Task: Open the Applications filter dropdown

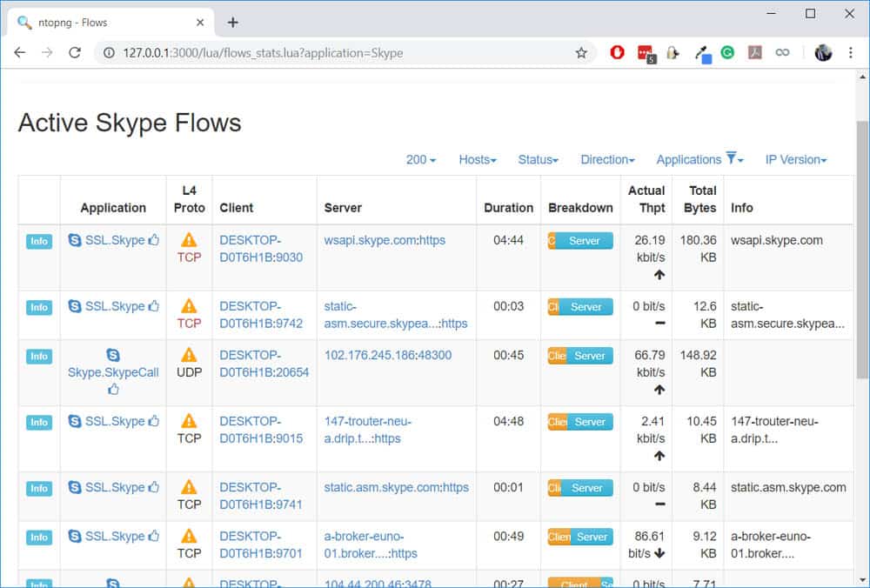Action: click(x=699, y=160)
